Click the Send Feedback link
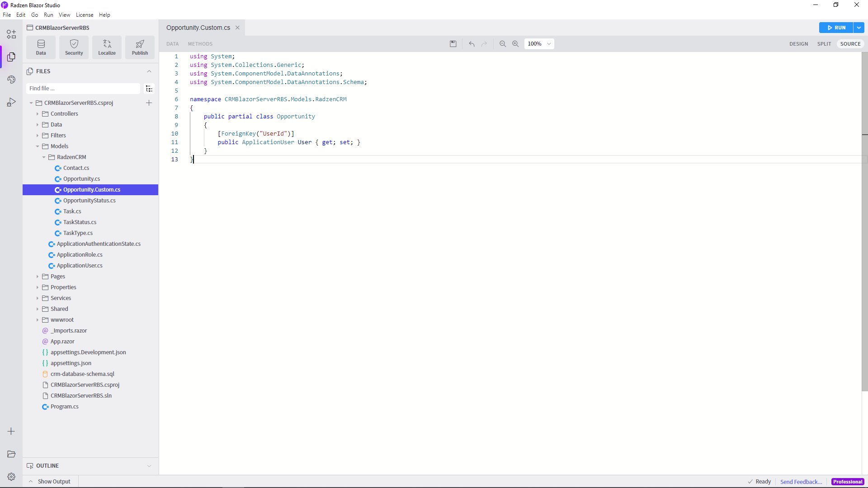868x488 pixels. (x=801, y=482)
